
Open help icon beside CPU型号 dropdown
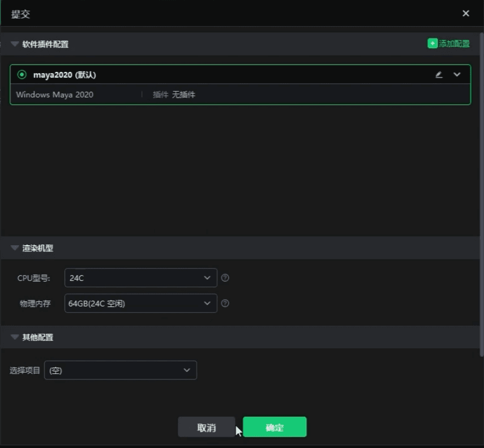coord(225,278)
